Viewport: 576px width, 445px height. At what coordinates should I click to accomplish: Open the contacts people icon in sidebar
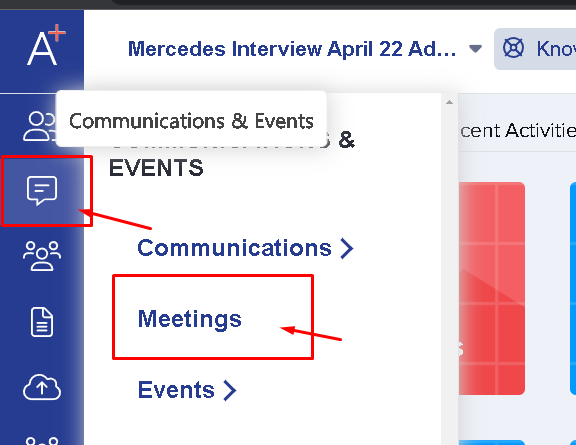(x=40, y=126)
